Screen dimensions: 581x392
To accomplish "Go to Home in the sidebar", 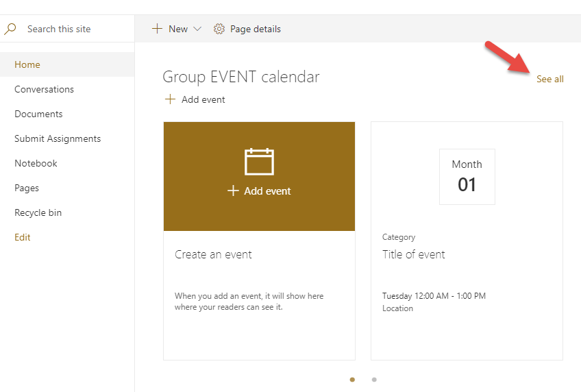I will click(x=67, y=64).
